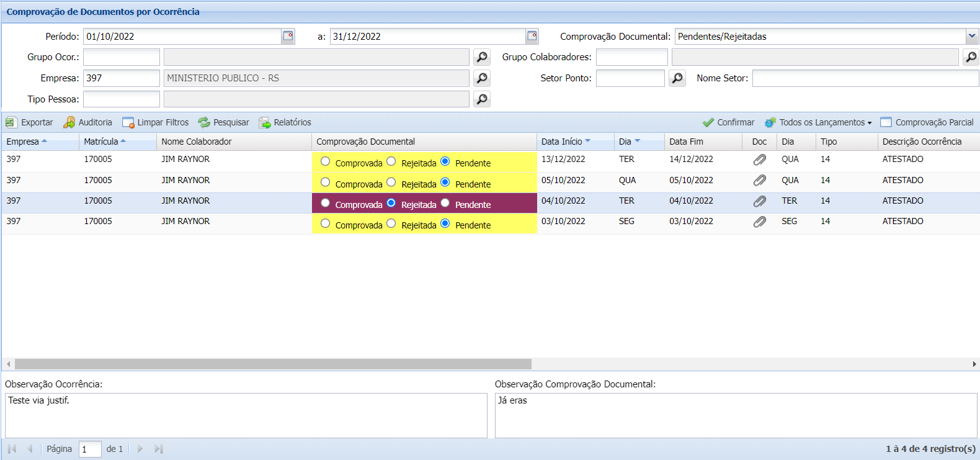Go to previous page icon
Screen dimensions: 980x460
pos(30,449)
